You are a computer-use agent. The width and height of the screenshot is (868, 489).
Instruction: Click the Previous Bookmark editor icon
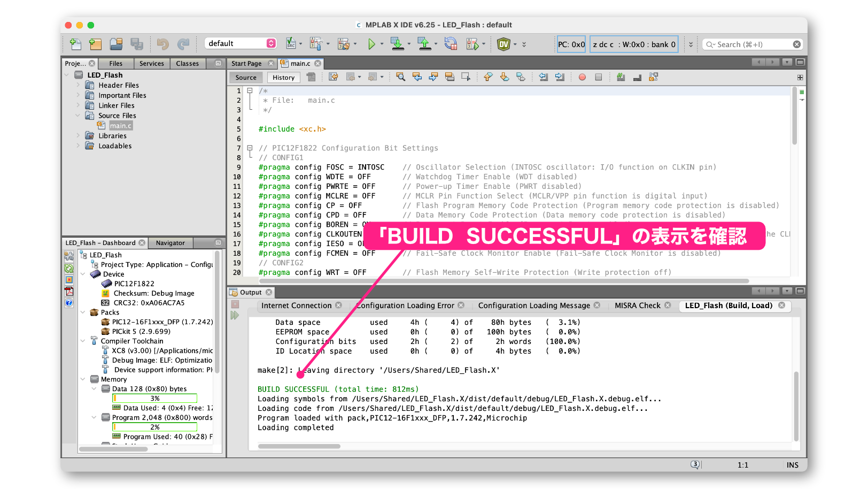(488, 77)
